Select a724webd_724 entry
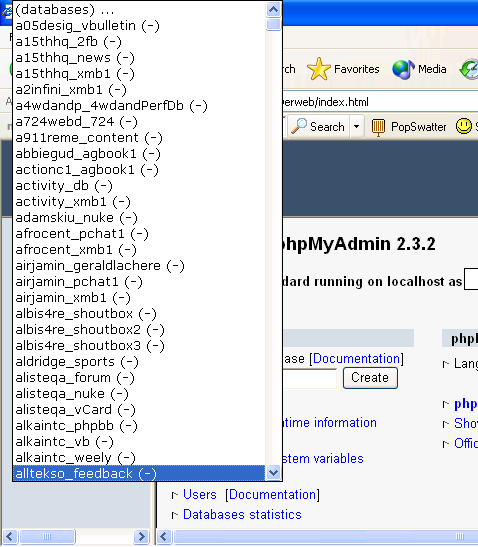Screen dimensions: 478x547 pos(139,122)
